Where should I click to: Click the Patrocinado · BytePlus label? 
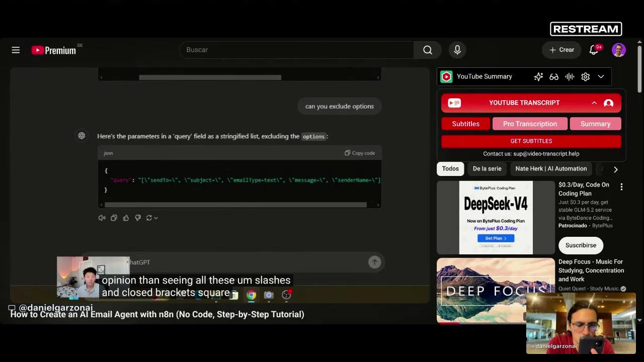click(x=586, y=226)
